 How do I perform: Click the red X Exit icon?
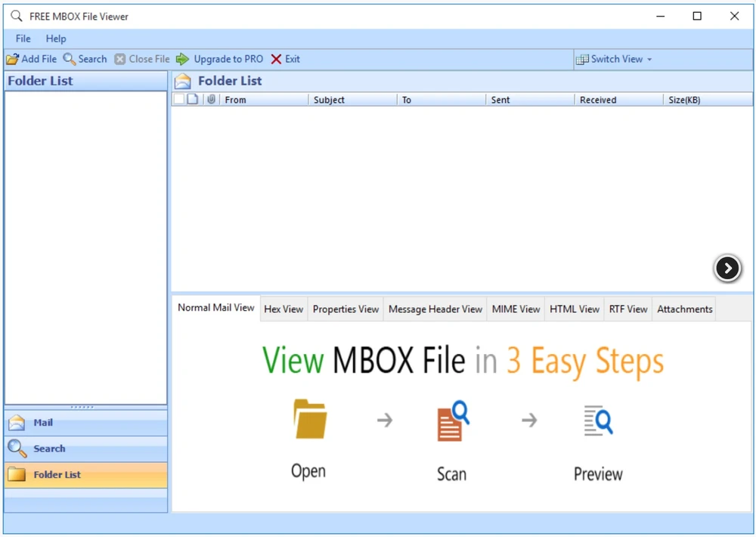pyautogui.click(x=276, y=59)
